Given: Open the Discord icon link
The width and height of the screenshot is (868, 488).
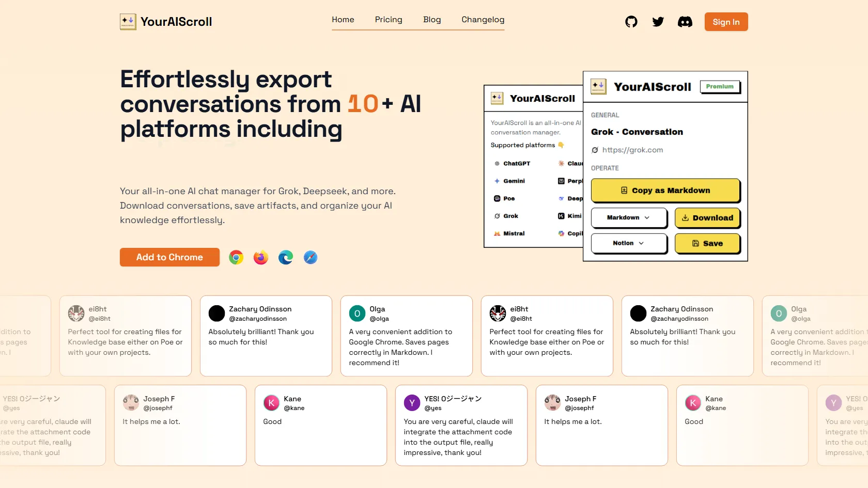Looking at the screenshot, I should (685, 22).
